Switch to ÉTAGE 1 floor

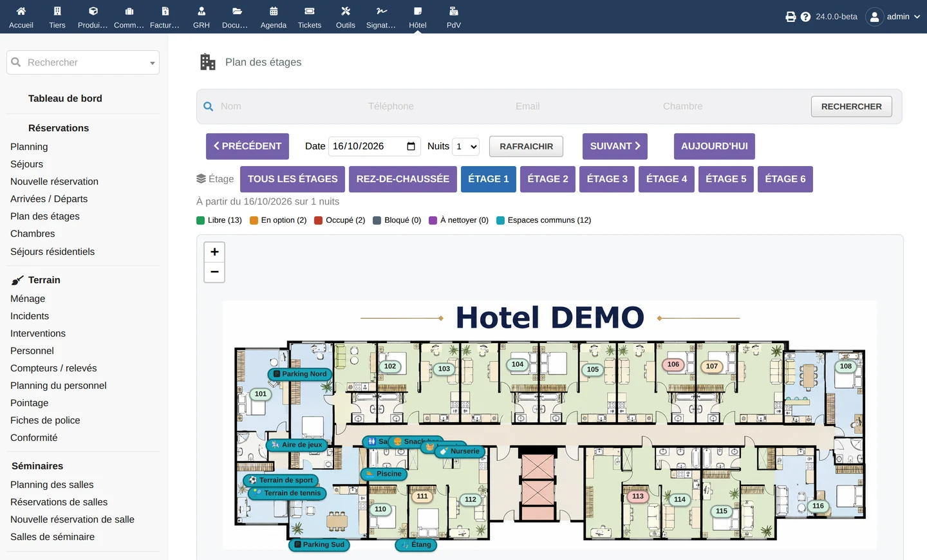[x=489, y=179]
